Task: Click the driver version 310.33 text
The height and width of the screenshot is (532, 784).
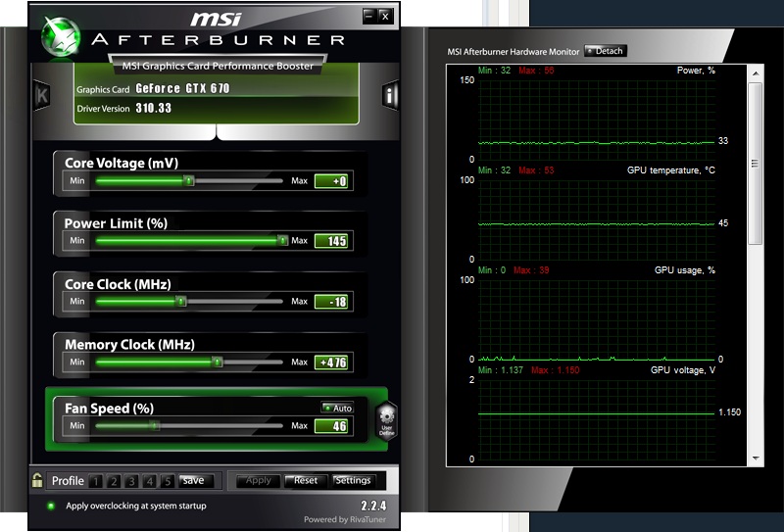Action: pos(154,108)
